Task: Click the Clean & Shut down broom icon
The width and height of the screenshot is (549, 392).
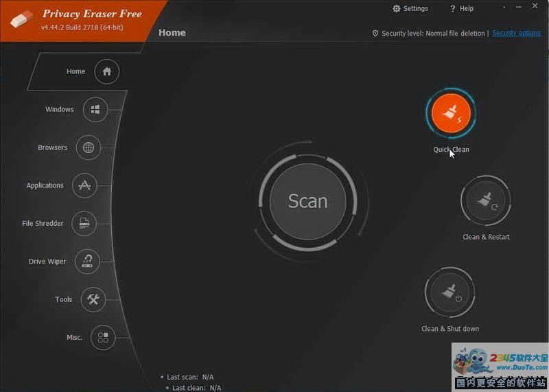Action: [x=450, y=292]
